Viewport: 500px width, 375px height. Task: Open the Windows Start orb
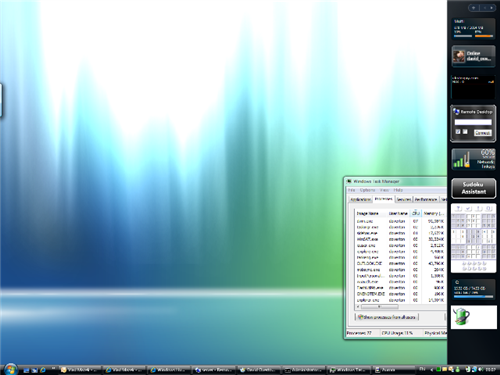coord(11,369)
